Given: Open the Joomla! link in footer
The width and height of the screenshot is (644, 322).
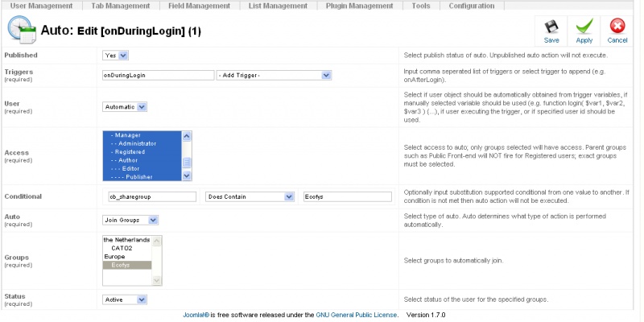Looking at the screenshot, I should pos(196,315).
